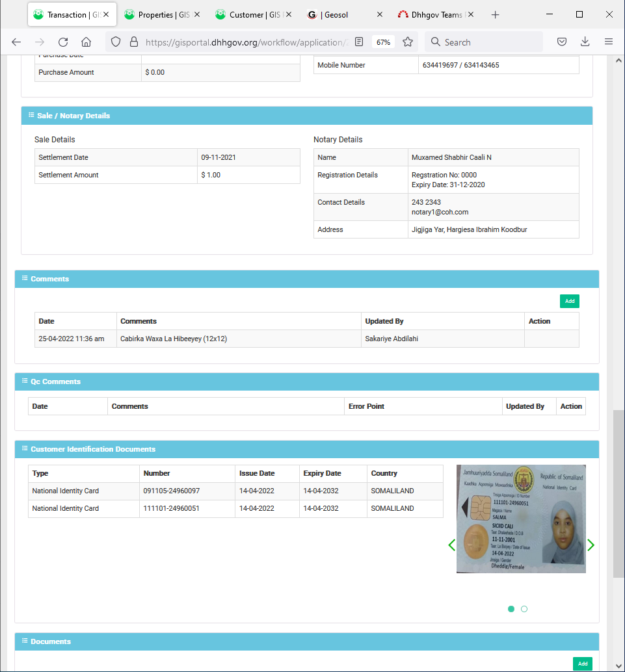
Task: Click mobile number 634419697 / 634143465
Action: pos(460,65)
